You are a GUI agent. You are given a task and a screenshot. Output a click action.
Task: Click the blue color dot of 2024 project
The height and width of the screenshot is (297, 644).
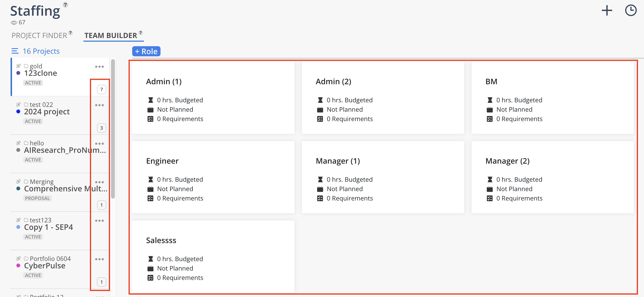coord(18,112)
